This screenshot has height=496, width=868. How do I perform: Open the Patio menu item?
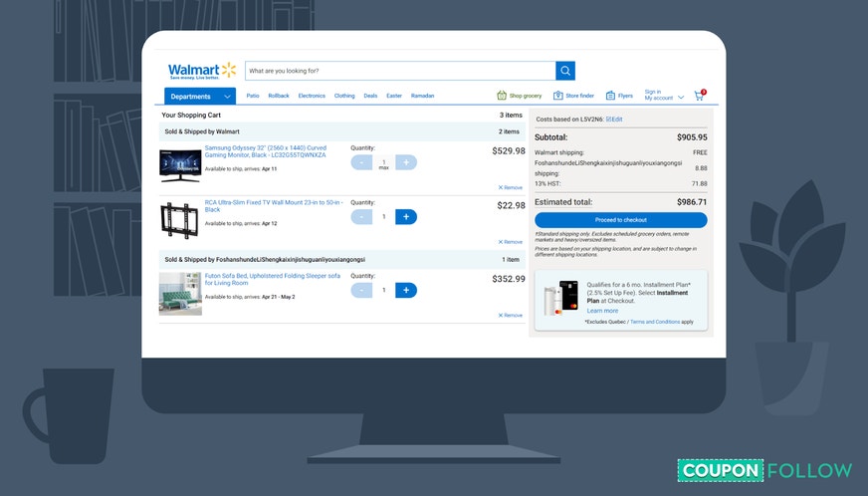(x=253, y=96)
